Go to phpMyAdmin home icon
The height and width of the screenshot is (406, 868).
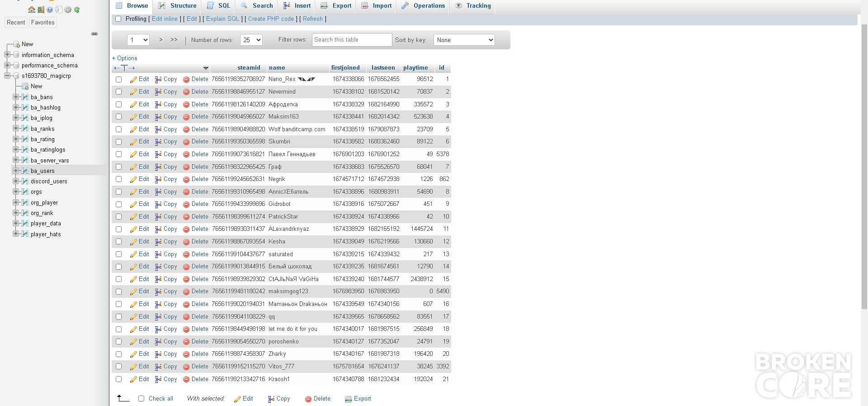tap(31, 10)
